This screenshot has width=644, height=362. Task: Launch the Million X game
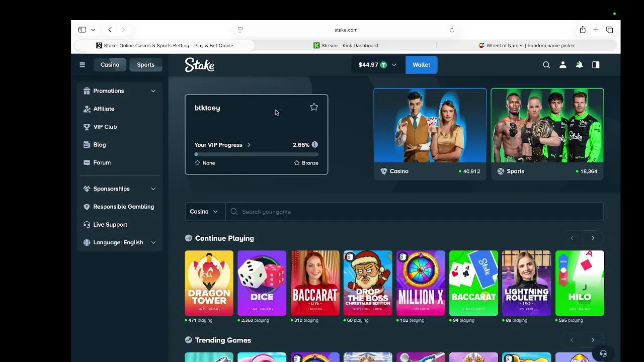tap(421, 283)
